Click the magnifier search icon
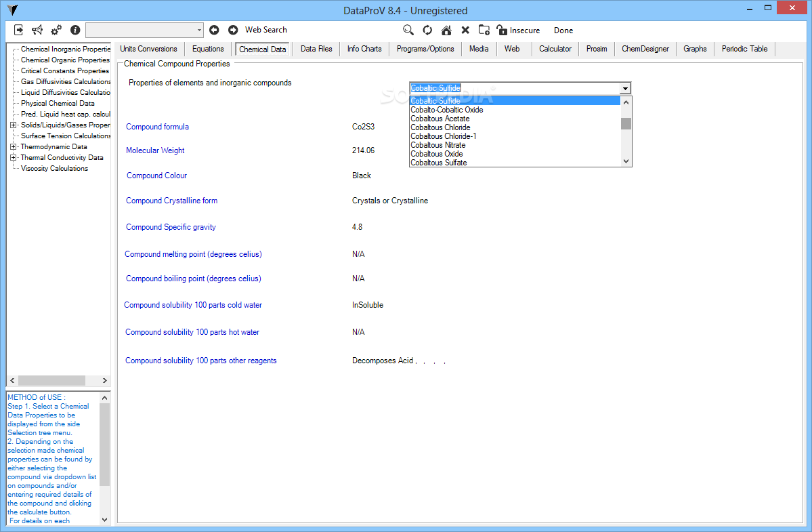The image size is (812, 532). (x=408, y=30)
